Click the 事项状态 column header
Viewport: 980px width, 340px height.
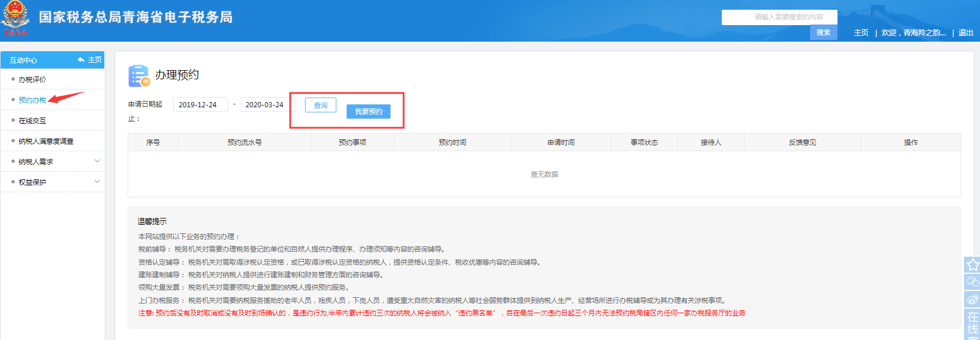[644, 142]
